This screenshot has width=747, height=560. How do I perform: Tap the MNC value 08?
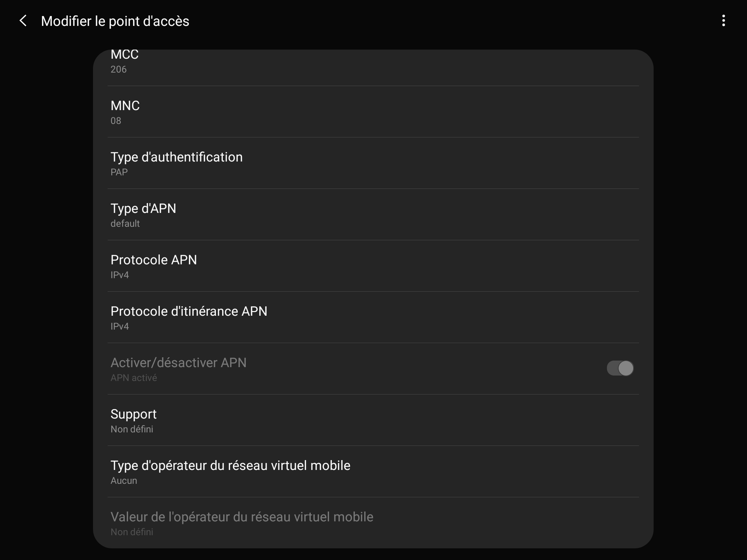(116, 121)
